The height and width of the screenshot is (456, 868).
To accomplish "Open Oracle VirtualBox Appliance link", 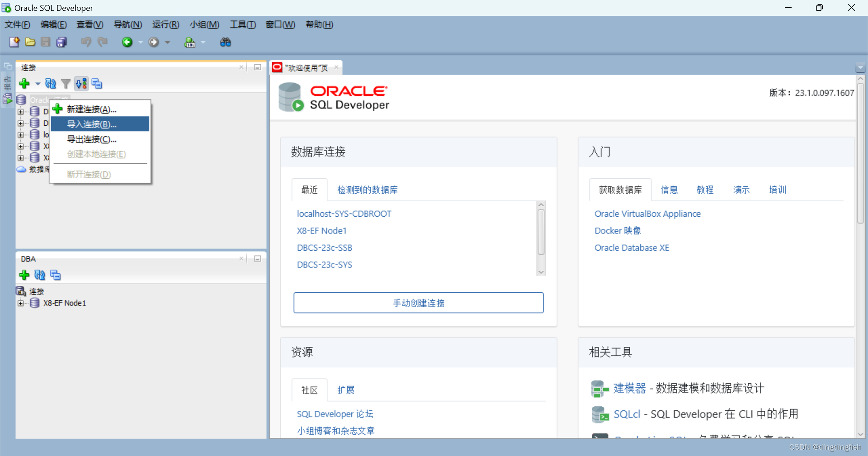I will point(647,214).
